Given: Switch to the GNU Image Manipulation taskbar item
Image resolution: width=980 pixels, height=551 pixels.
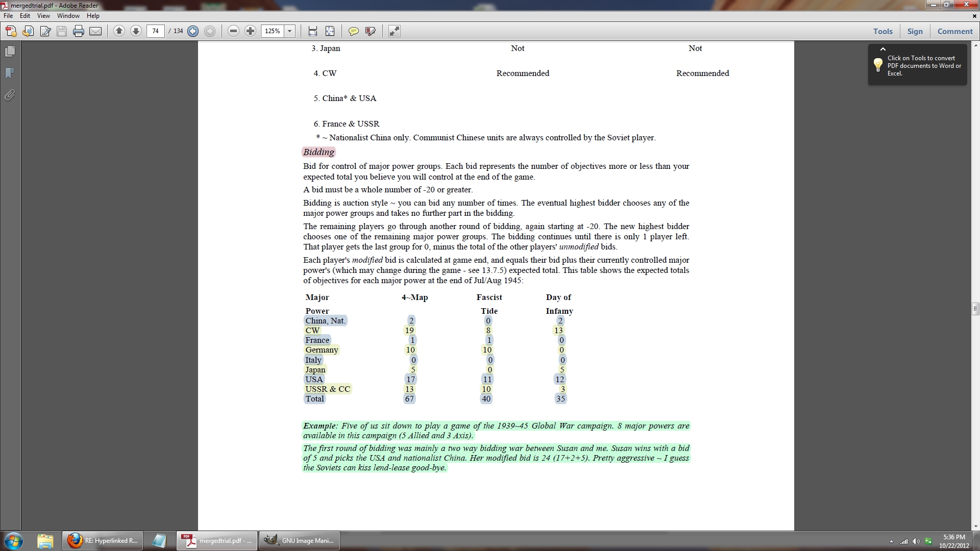Looking at the screenshot, I should pyautogui.click(x=299, y=541).
